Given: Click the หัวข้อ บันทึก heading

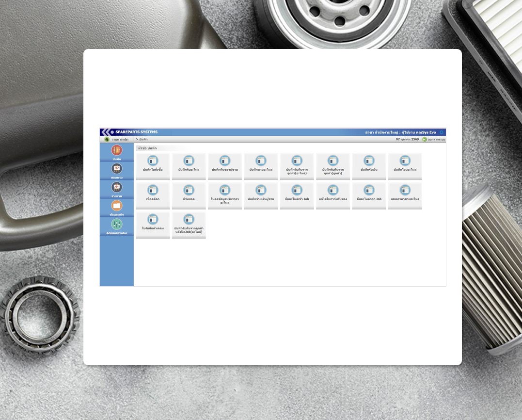Looking at the screenshot, I should point(147,148).
